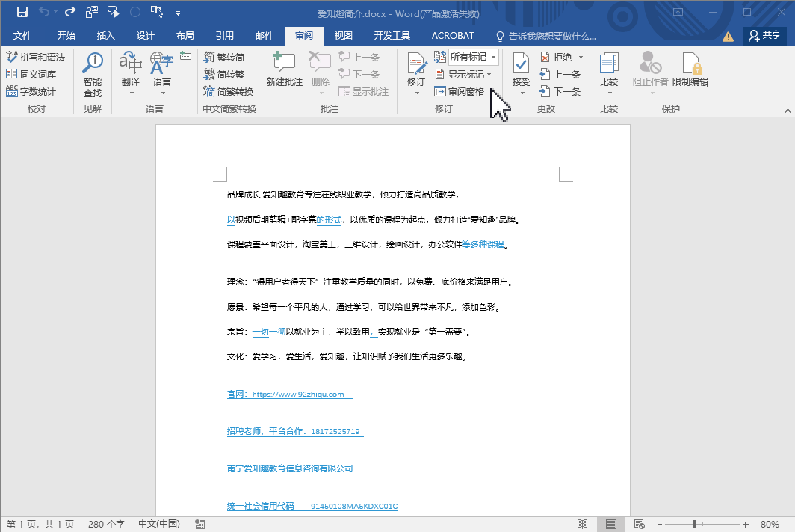Click the page count status (第1页，共1页)
The height and width of the screenshot is (532, 795).
40,524
